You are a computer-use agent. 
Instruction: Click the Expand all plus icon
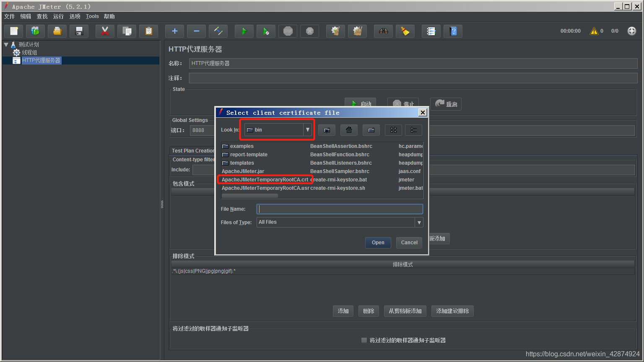coord(174,31)
